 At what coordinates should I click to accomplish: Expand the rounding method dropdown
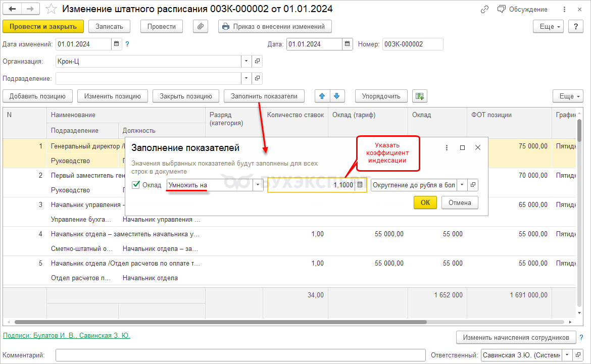pos(462,185)
